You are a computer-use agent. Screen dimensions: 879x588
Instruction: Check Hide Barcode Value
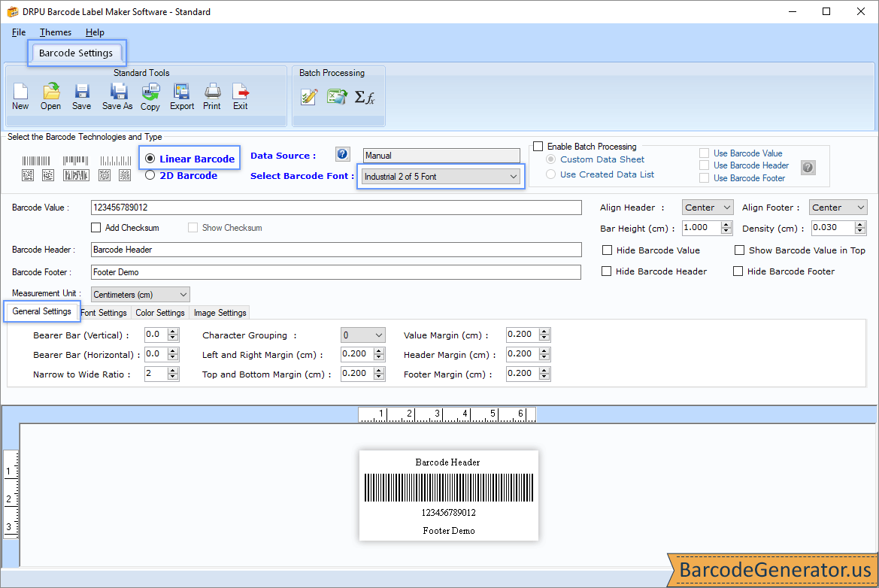pyautogui.click(x=607, y=250)
